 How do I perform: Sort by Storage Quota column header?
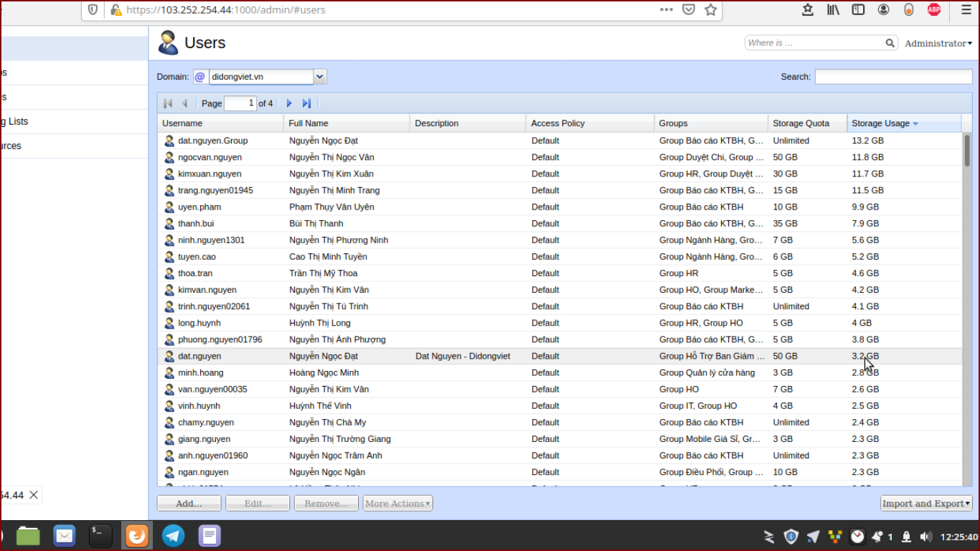click(x=808, y=123)
